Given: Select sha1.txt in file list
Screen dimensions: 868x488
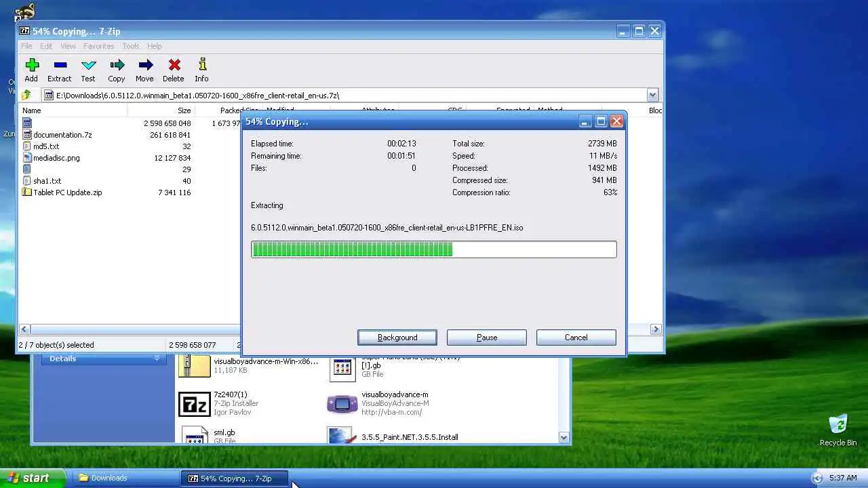Looking at the screenshot, I should point(47,181).
